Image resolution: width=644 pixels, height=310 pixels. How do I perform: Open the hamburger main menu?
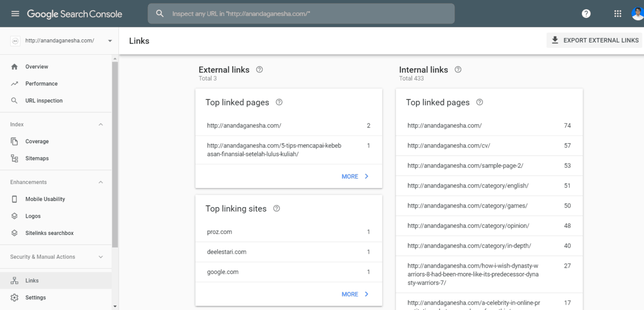point(15,14)
